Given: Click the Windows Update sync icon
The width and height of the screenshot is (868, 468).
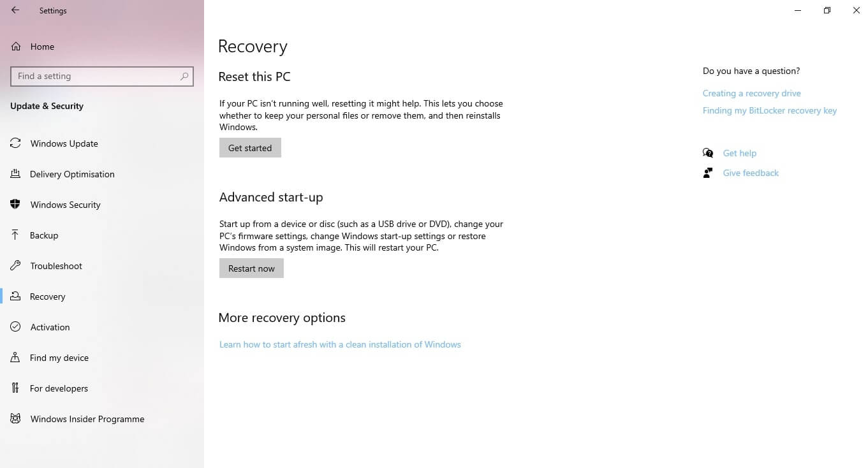Looking at the screenshot, I should click(15, 143).
